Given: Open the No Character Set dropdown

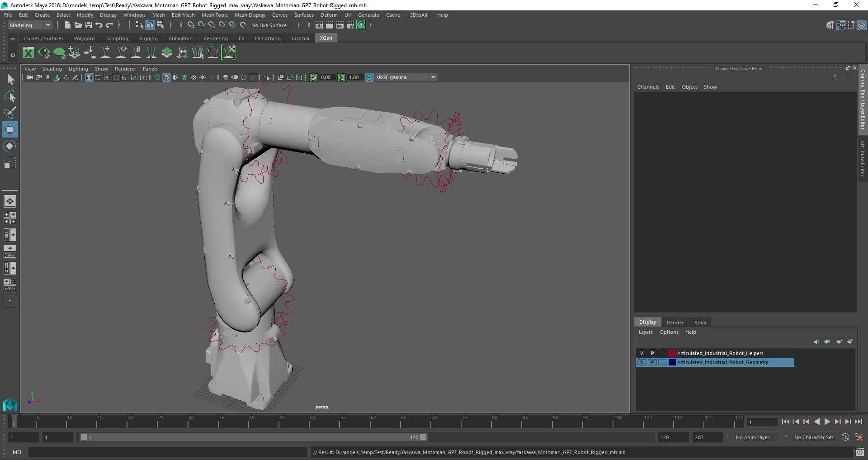Looking at the screenshot, I should (x=814, y=437).
